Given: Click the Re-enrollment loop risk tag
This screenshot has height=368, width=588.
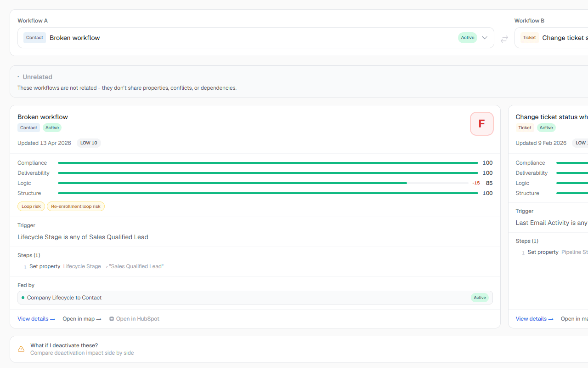Looking at the screenshot, I should point(76,207).
